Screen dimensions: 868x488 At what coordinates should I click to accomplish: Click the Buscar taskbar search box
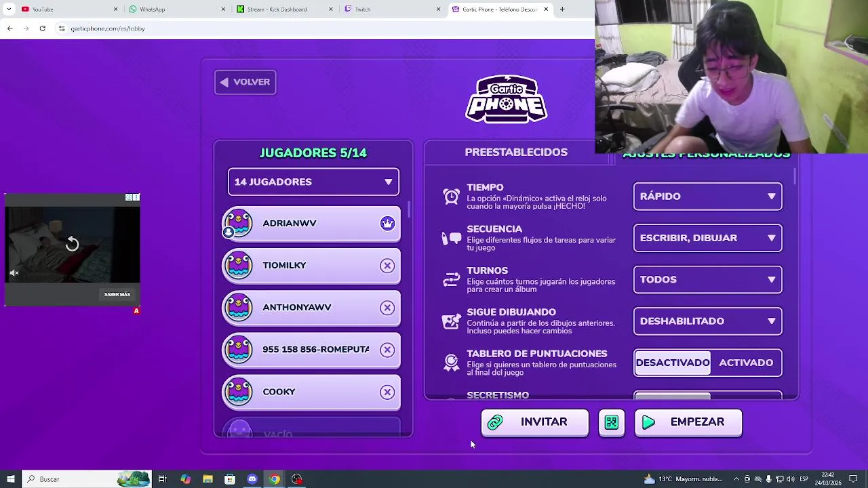(87, 479)
